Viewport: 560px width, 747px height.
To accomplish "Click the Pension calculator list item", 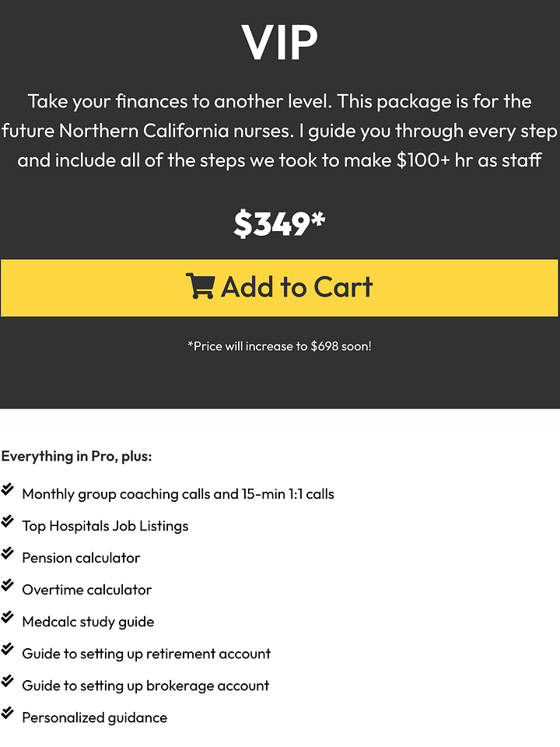I will (x=81, y=558).
